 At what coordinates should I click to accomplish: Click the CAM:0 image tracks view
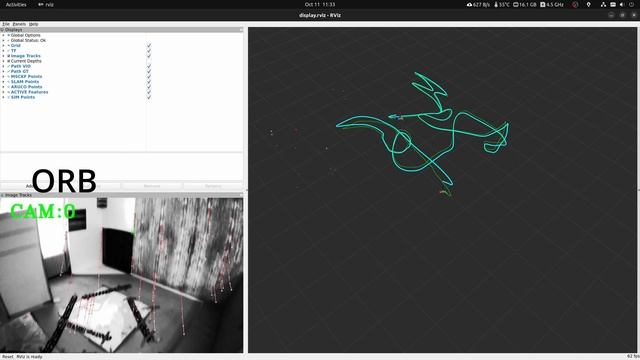pyautogui.click(x=122, y=276)
